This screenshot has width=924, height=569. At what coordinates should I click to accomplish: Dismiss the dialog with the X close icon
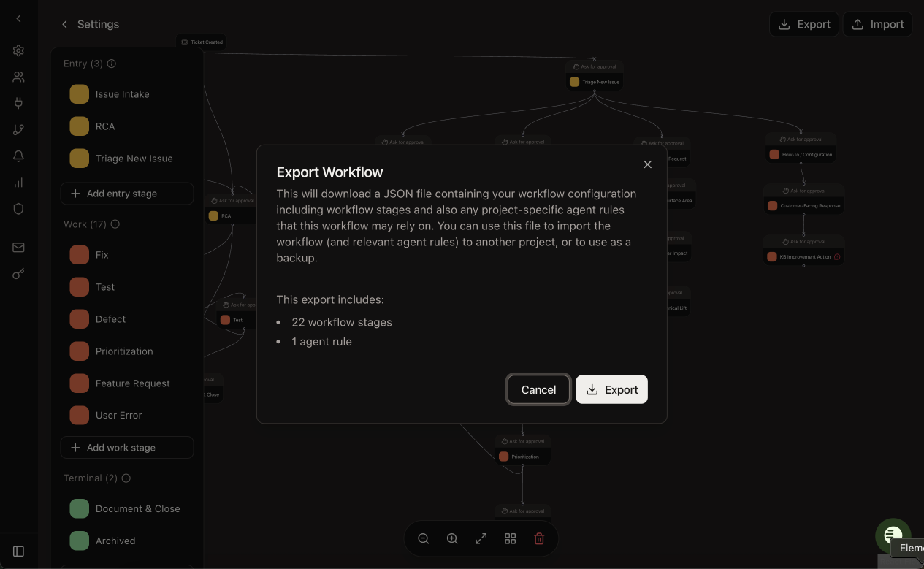click(x=647, y=164)
